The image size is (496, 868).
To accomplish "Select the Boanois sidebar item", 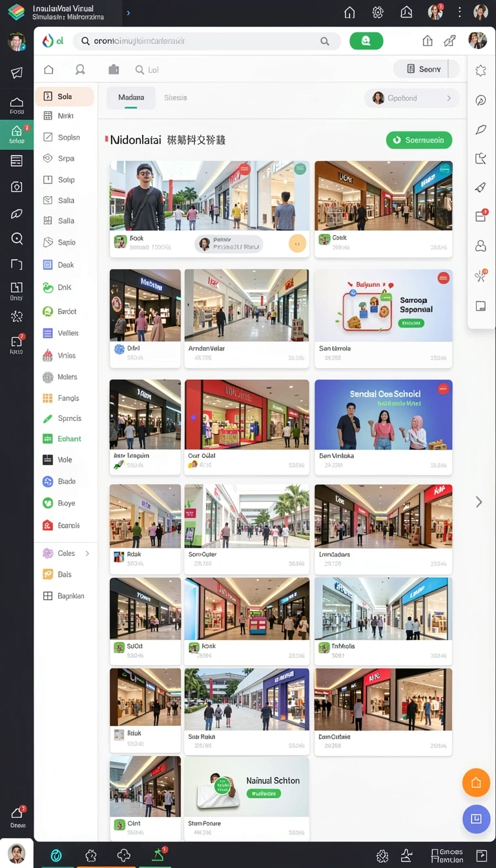I will (x=65, y=525).
